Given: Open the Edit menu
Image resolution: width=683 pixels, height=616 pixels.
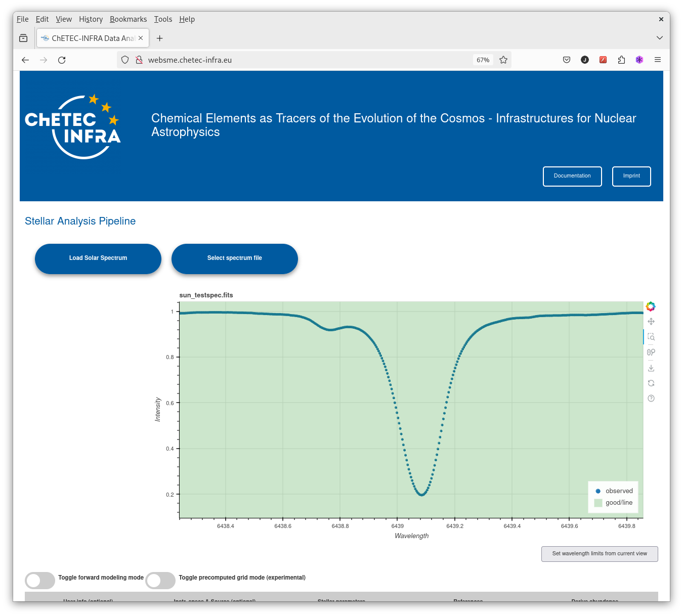Looking at the screenshot, I should click(x=42, y=19).
